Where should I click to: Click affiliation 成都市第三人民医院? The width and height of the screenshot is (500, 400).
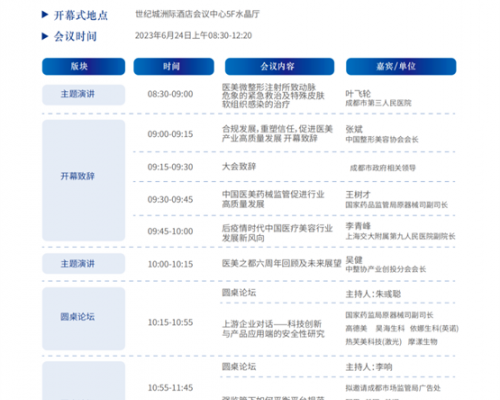378,103
